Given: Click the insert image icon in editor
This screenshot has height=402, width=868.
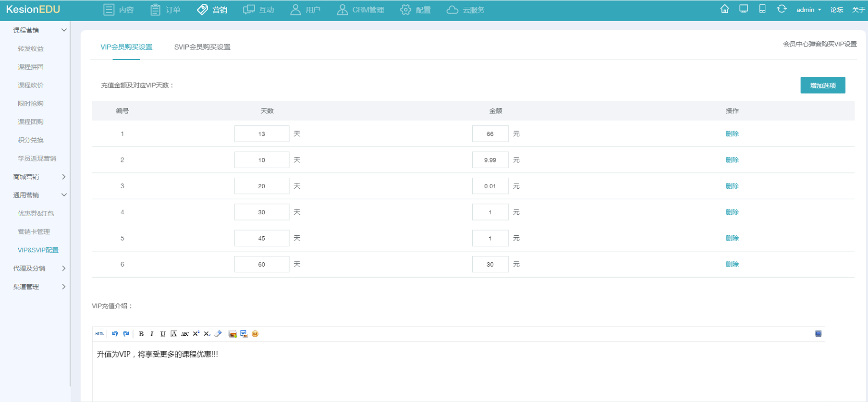Looking at the screenshot, I should coord(233,334).
